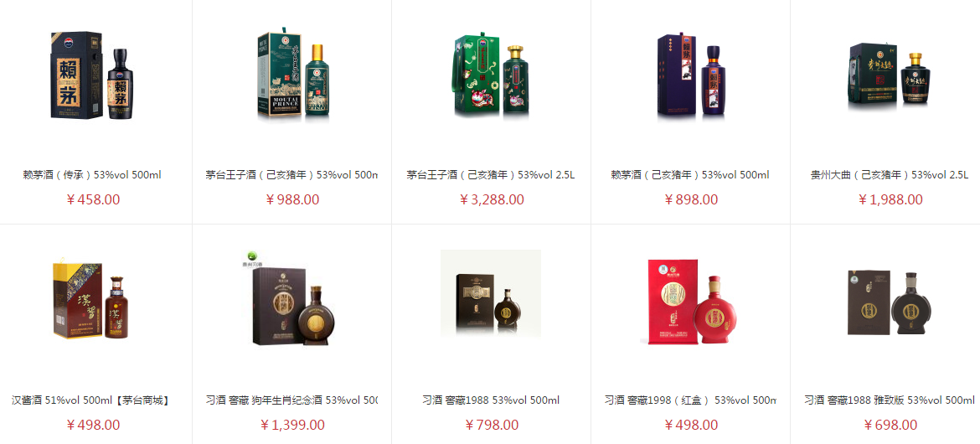Open the 习酒 窖藏1988 雅致版 title link

pyautogui.click(x=890, y=400)
